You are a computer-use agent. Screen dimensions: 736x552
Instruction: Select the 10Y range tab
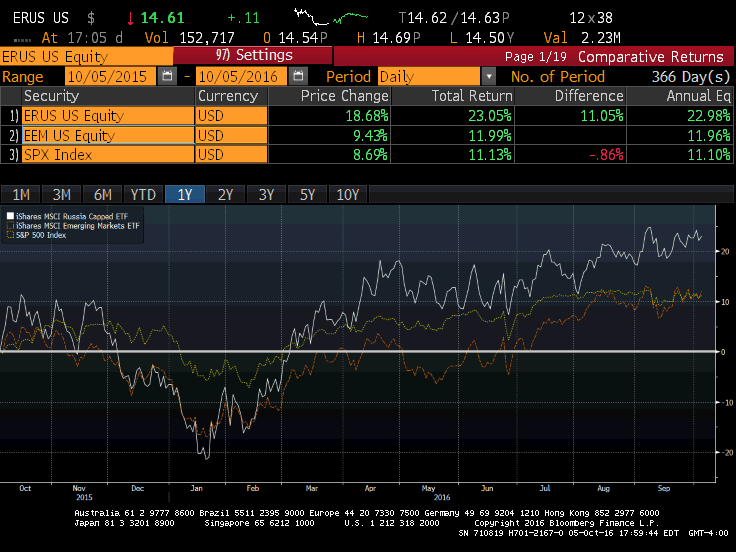click(x=348, y=194)
